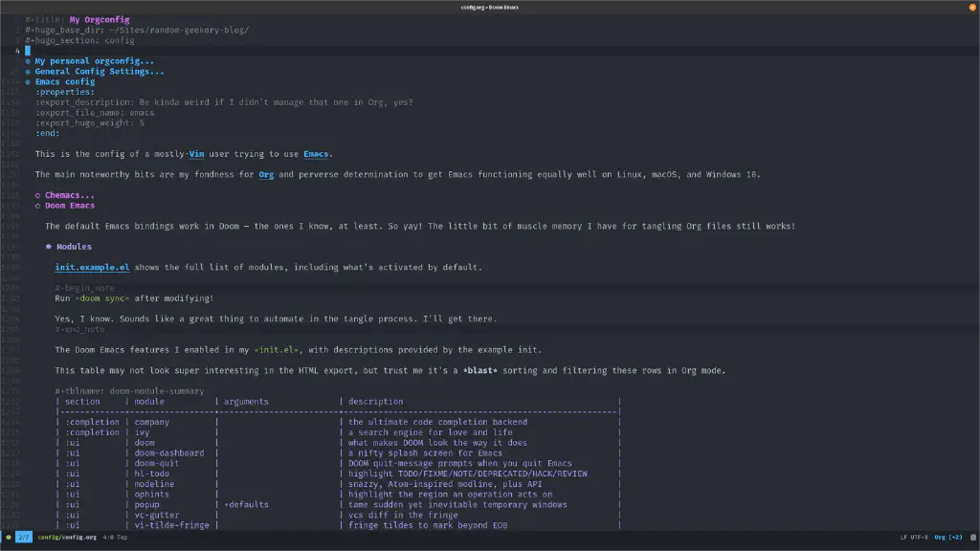Click the fill-column icon at far right of modeline
Screen dimensions: 980x551
(973, 538)
